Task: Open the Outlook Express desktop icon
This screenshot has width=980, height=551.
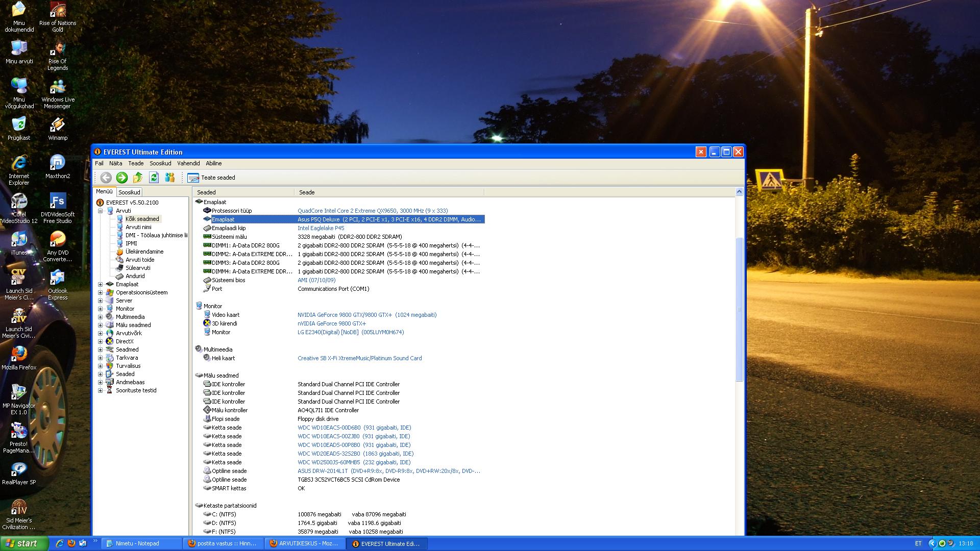Action: click(58, 285)
